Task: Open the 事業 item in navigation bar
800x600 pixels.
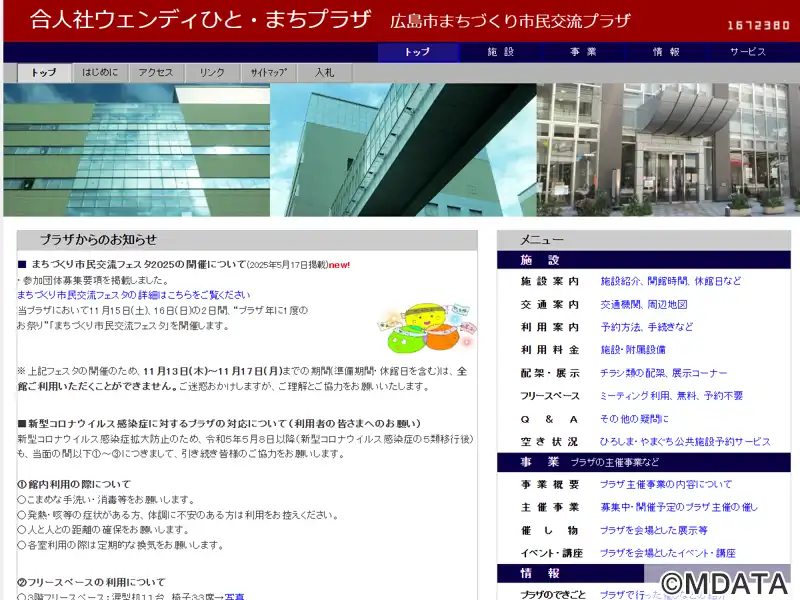Action: (584, 52)
